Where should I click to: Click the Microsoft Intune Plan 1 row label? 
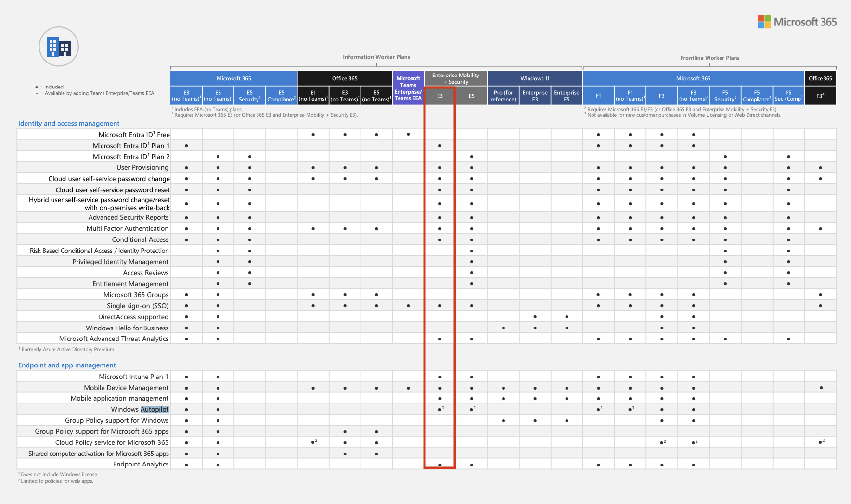click(x=133, y=377)
